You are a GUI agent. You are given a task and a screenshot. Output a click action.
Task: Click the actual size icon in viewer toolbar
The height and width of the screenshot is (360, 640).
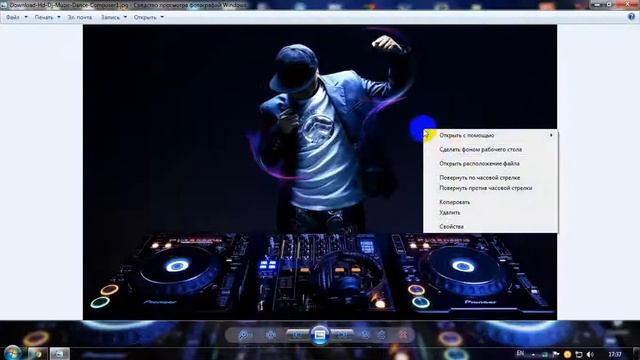270,335
